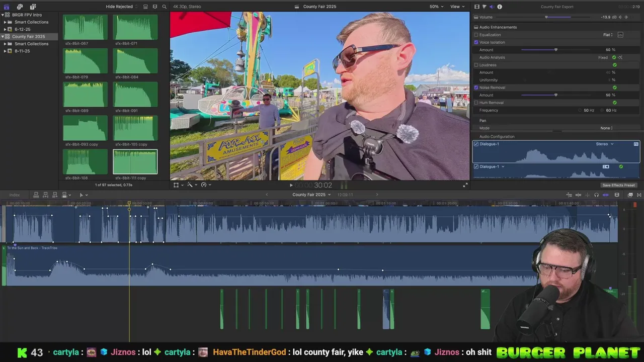Open the Titles and Generators sidebar

click(x=33, y=7)
